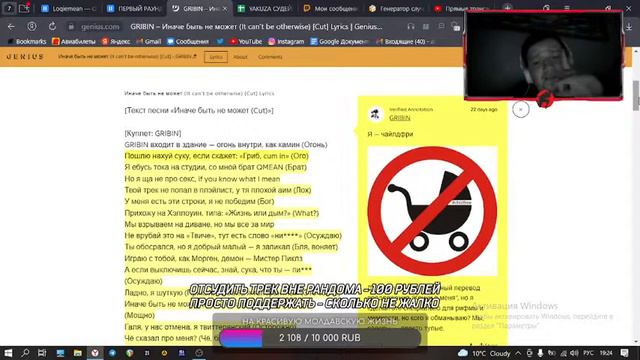Open GRIBIN profile link in annotation

pyautogui.click(x=399, y=118)
